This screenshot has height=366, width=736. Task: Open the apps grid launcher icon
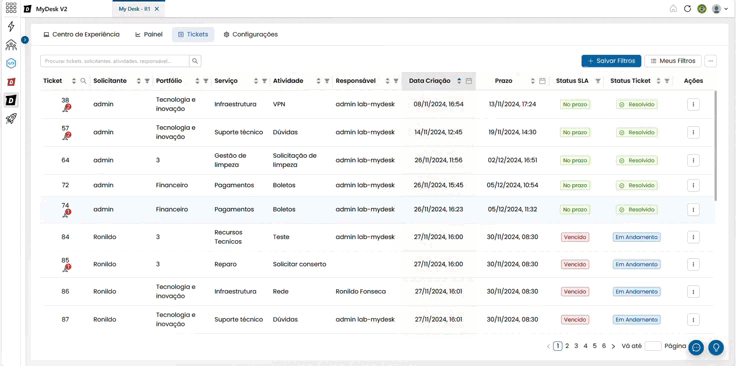[11, 8]
